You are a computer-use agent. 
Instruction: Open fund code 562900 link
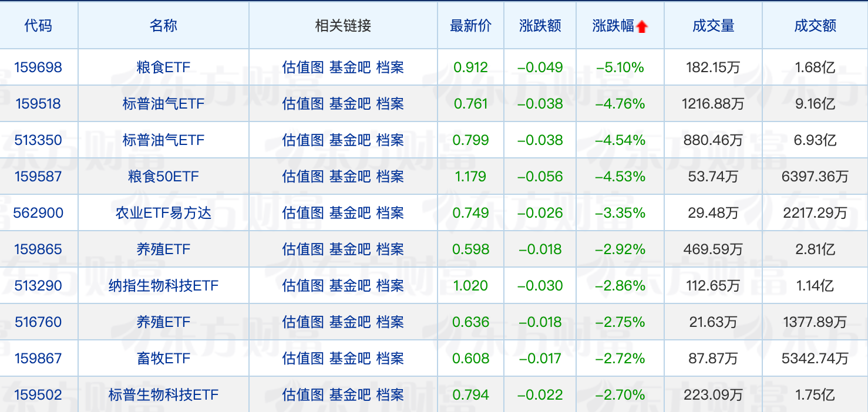click(38, 213)
